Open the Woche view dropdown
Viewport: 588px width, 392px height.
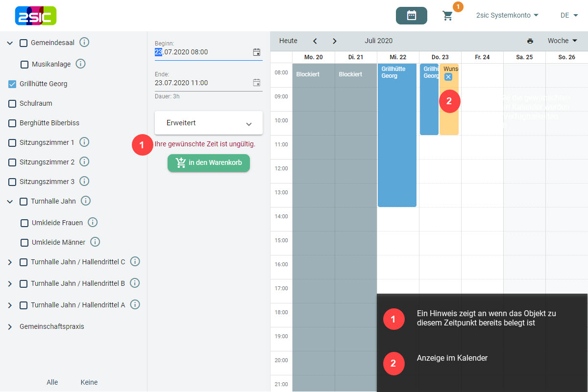click(562, 41)
